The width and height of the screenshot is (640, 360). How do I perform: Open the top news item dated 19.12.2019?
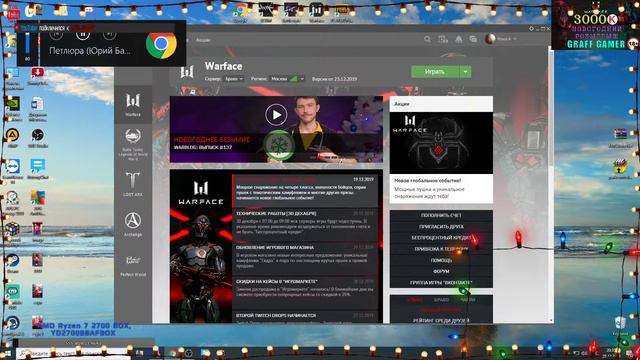pyautogui.click(x=304, y=190)
